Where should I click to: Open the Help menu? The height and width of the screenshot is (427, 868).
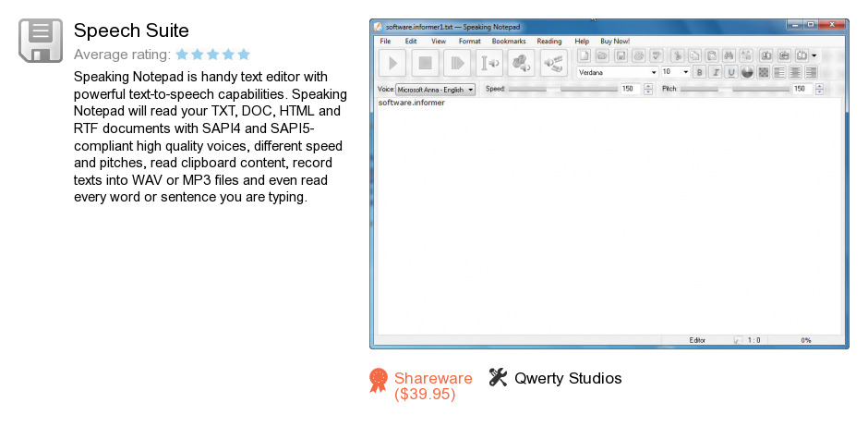[x=582, y=41]
